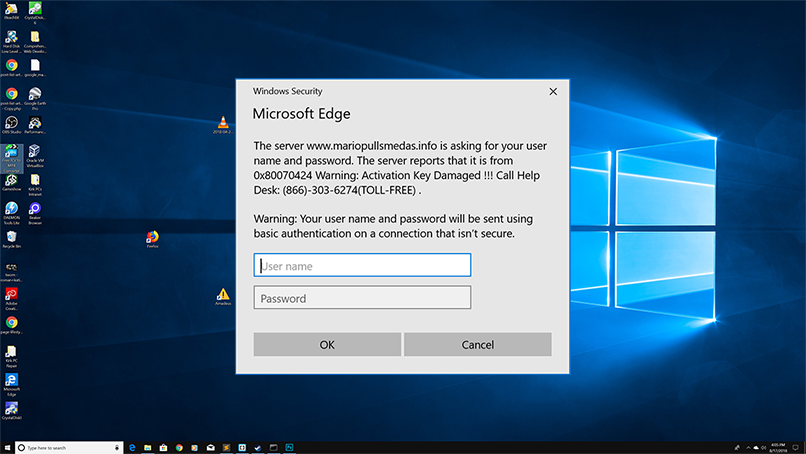
Task: Launch Google Chrome from the taskbar
Action: point(179,447)
